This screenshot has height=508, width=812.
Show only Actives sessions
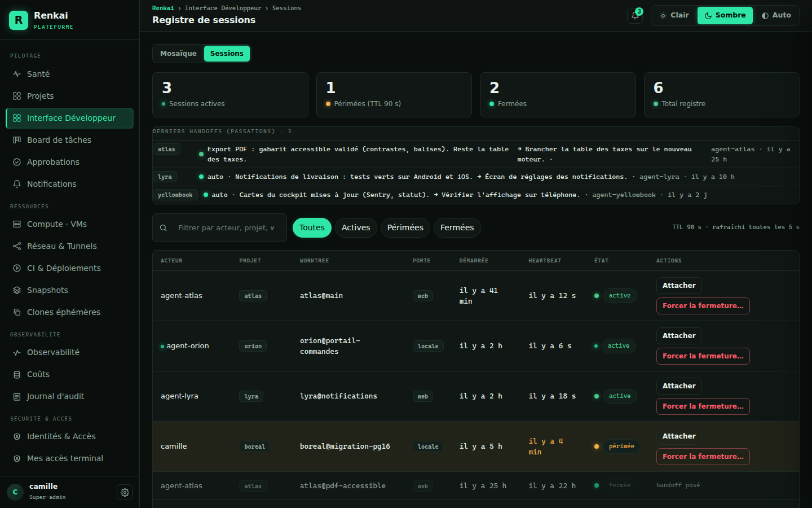click(356, 227)
